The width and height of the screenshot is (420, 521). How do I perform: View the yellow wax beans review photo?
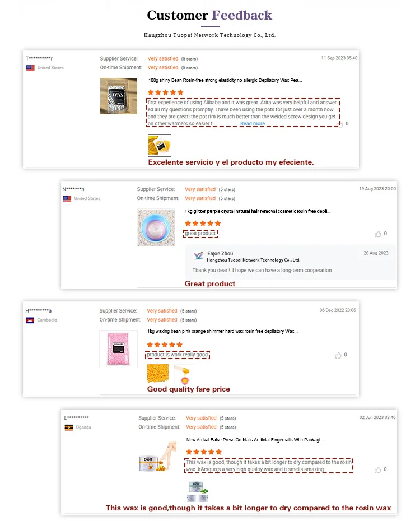(x=158, y=374)
